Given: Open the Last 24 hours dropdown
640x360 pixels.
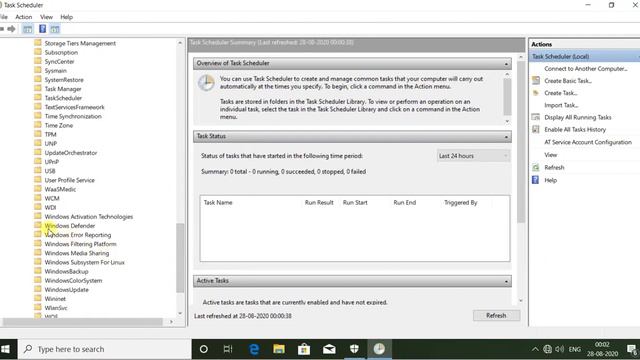Looking at the screenshot, I should coord(473,156).
